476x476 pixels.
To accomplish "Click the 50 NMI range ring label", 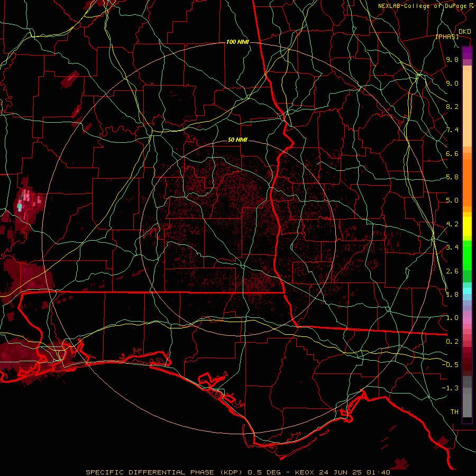I will [x=237, y=140].
